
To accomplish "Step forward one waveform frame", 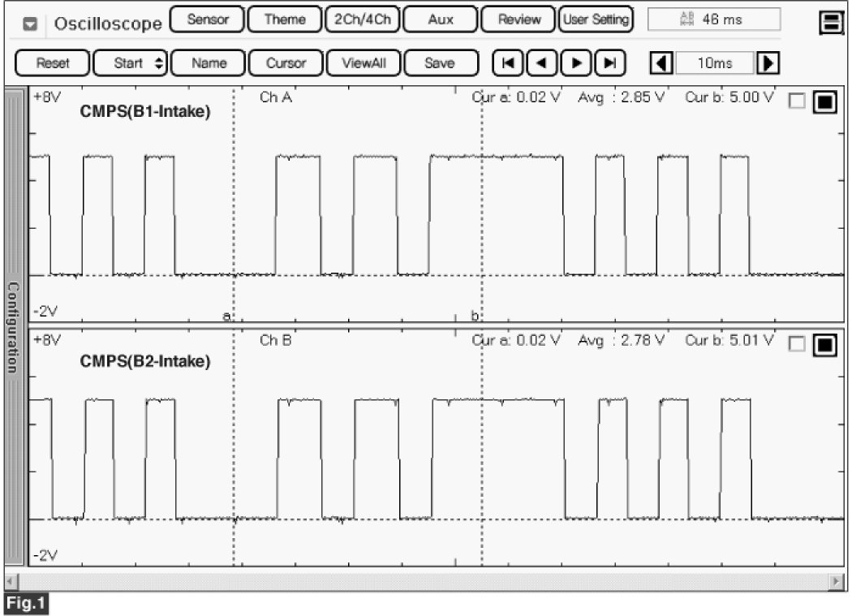I will click(x=576, y=62).
